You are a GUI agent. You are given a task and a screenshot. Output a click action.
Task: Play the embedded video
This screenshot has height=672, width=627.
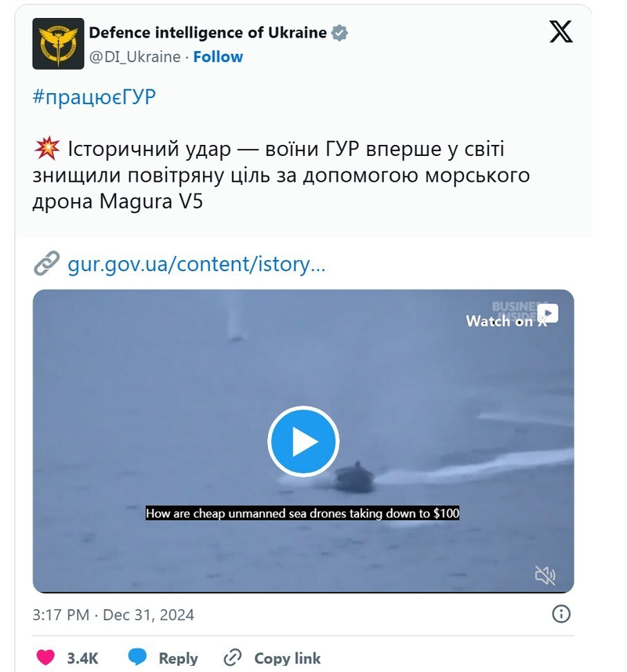[303, 442]
